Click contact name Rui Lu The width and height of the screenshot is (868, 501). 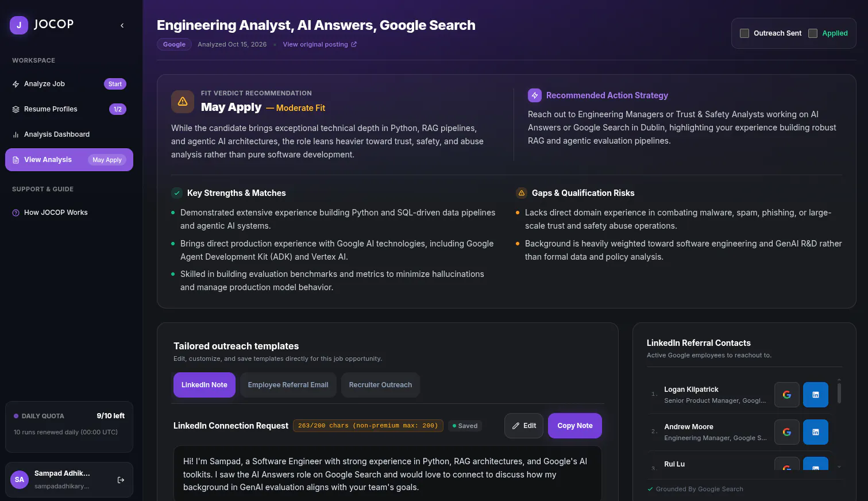click(674, 464)
